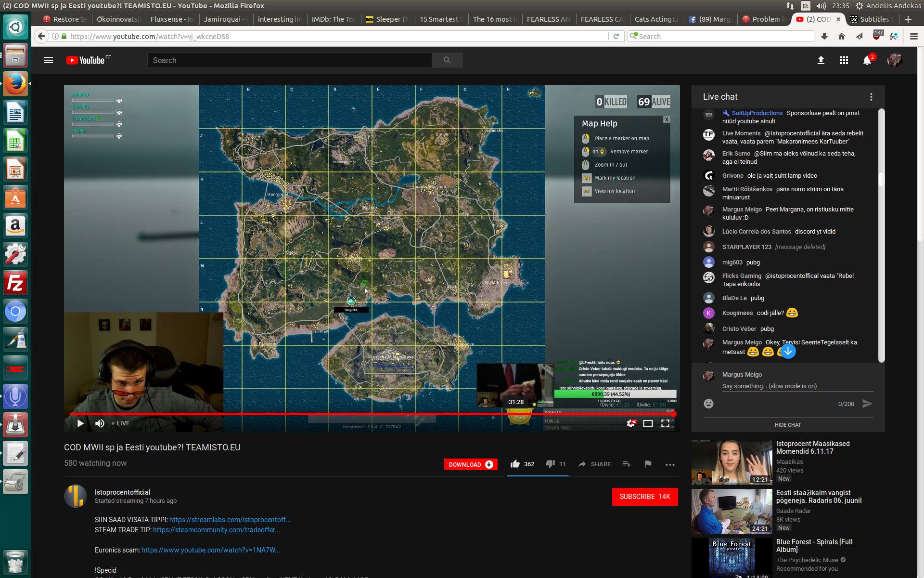Image resolution: width=924 pixels, height=578 pixels.
Task: Mute the video volume
Action: pos(100,423)
